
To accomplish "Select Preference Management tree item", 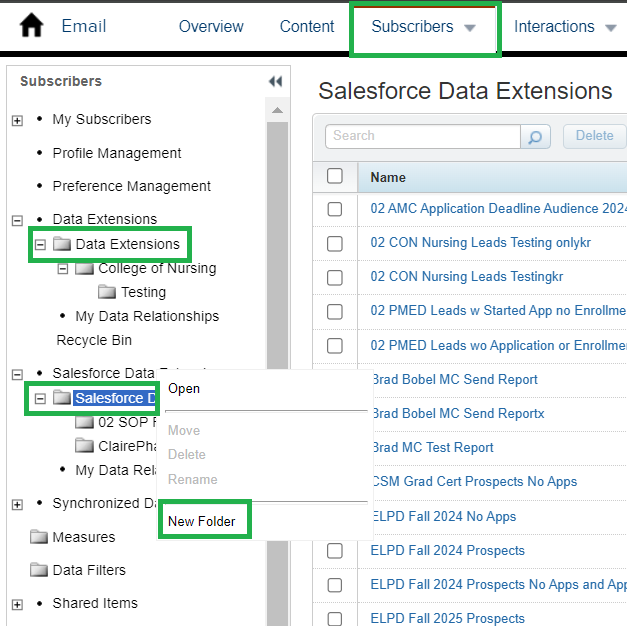I will point(132,186).
